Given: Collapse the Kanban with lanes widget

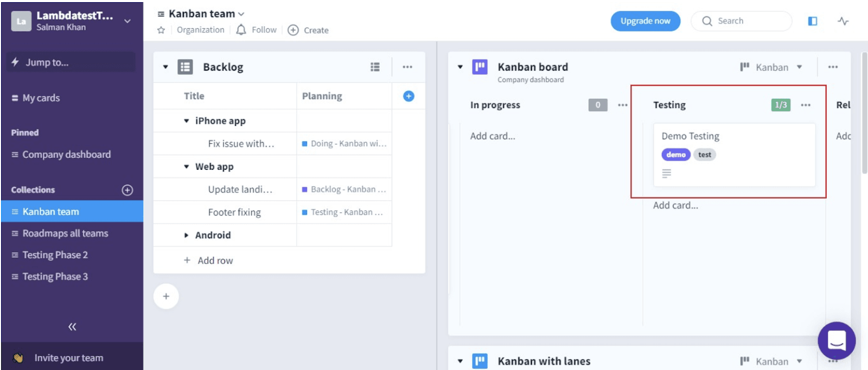Looking at the screenshot, I should (x=460, y=361).
